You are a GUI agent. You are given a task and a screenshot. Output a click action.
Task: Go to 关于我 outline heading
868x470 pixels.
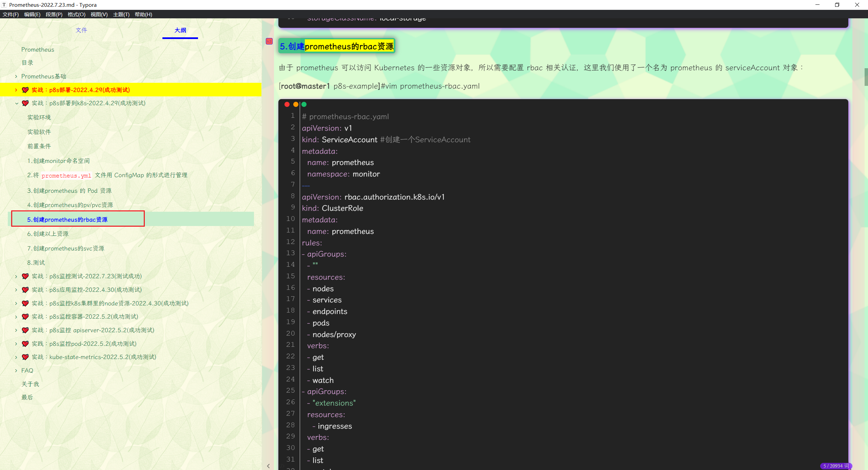(30, 384)
